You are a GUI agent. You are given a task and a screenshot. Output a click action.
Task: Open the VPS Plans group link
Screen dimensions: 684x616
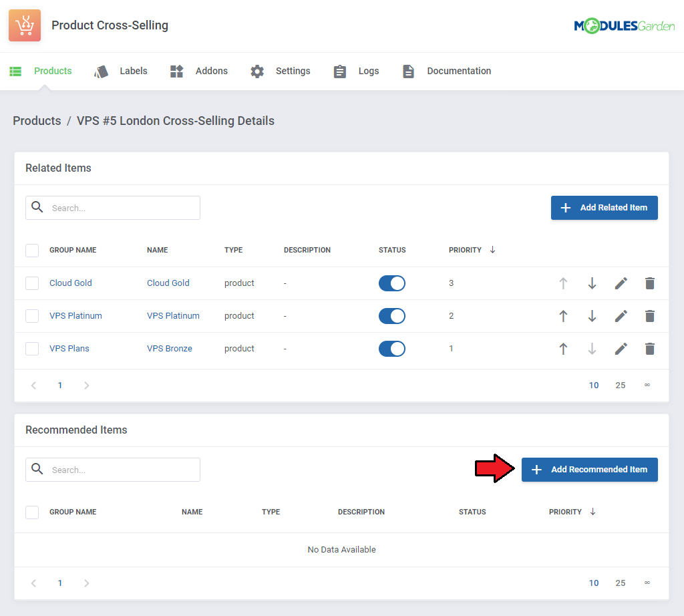point(69,348)
